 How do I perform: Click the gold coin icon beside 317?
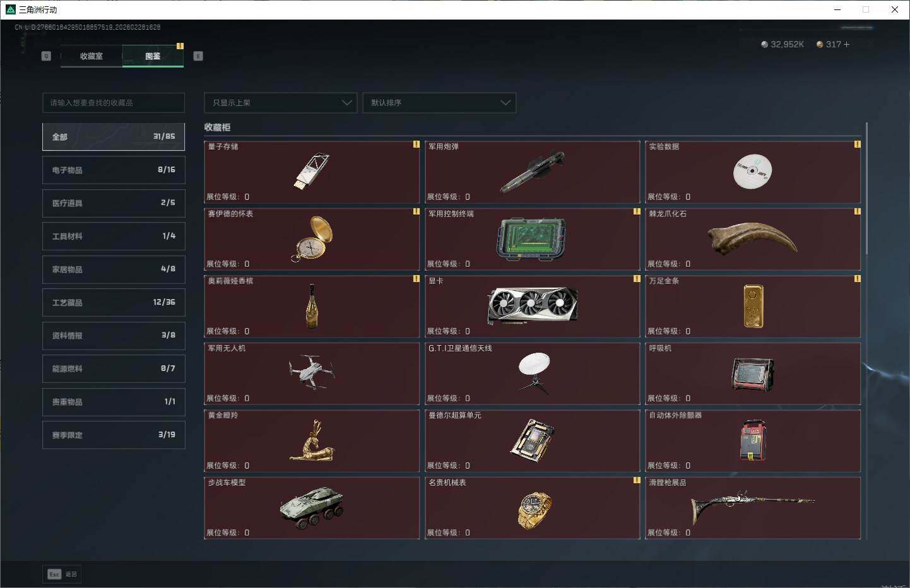820,45
